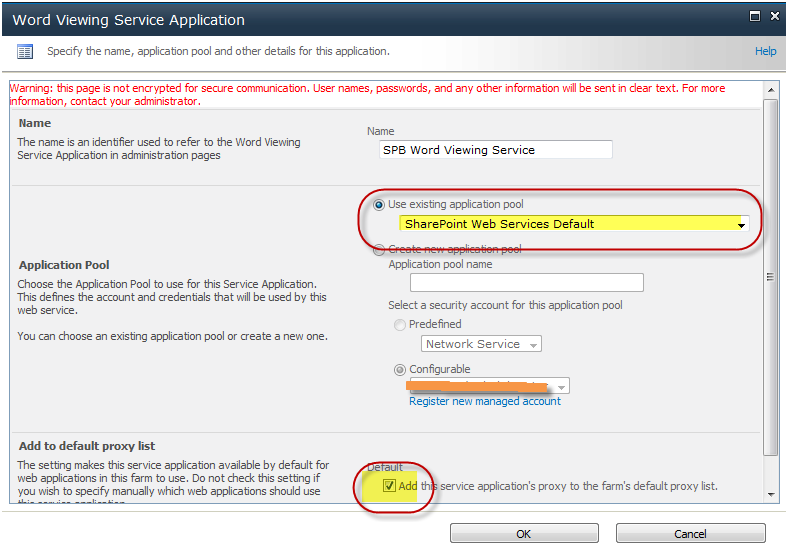788x555 pixels.
Task: Open the Help link
Action: 765,51
